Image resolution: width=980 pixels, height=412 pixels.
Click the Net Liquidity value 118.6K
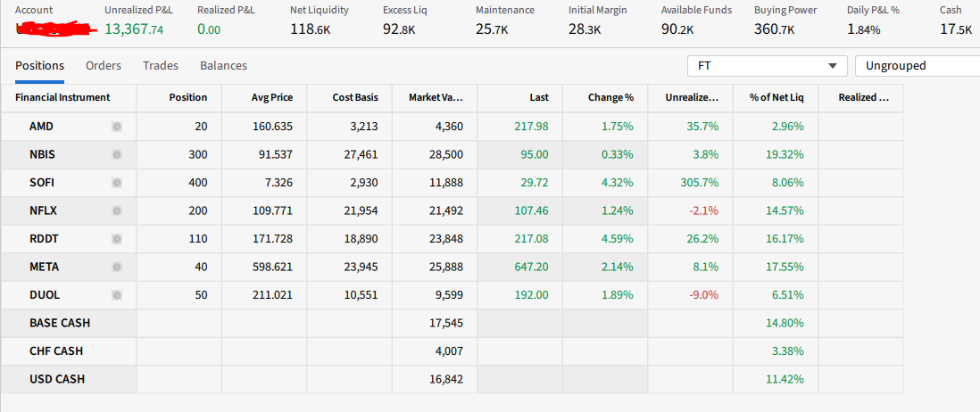(311, 29)
